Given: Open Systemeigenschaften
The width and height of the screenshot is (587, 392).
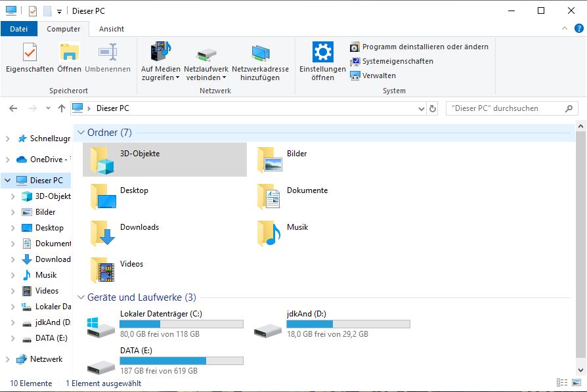Looking at the screenshot, I should (x=391, y=61).
